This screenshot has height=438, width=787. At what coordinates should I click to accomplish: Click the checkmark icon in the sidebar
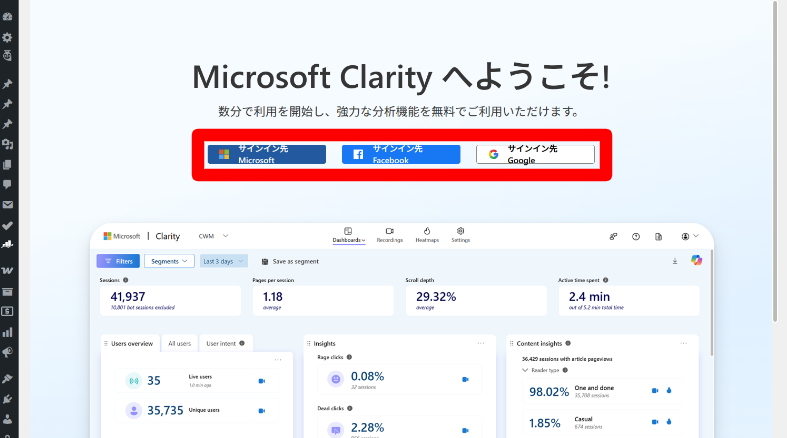7,226
